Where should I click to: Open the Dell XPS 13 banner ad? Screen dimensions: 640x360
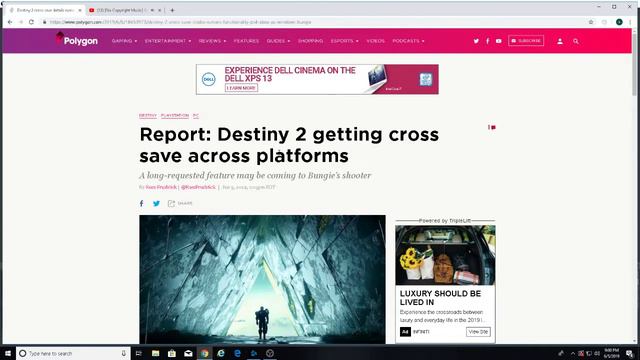coord(317,79)
